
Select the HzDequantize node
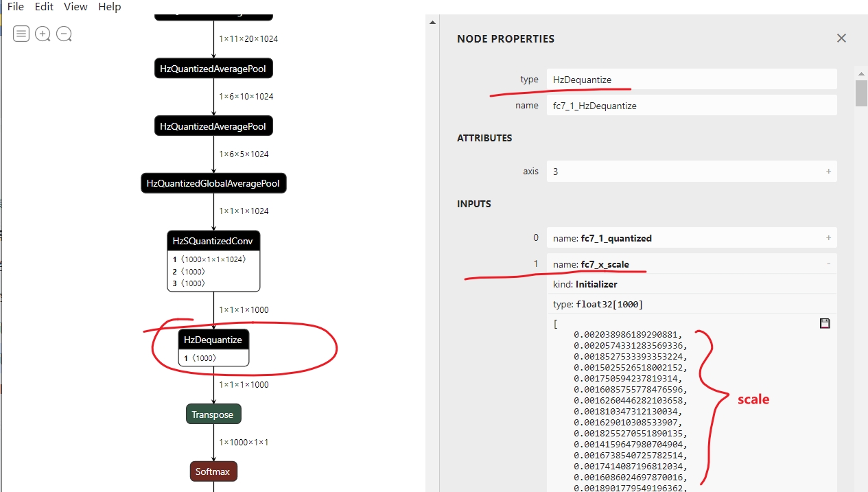point(213,340)
